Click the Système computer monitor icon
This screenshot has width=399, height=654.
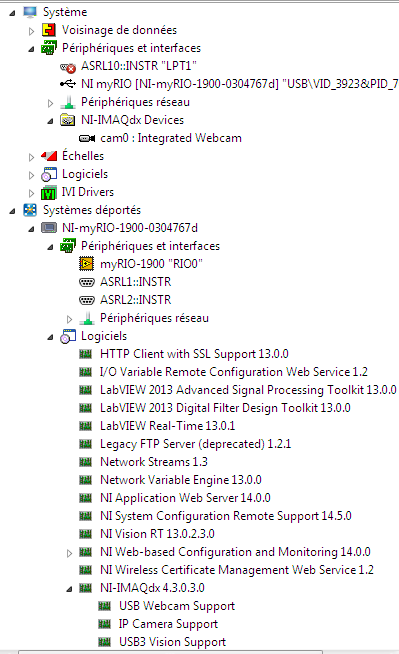point(30,12)
